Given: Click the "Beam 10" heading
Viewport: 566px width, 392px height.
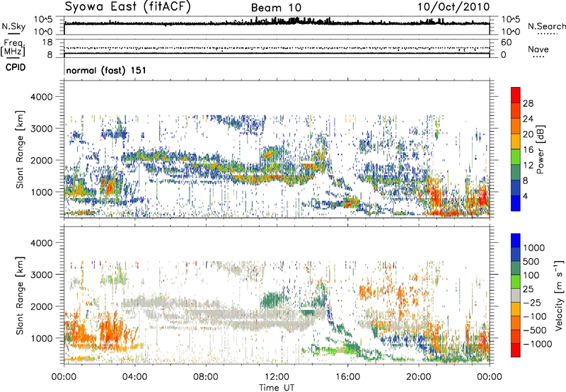Looking at the screenshot, I should (276, 8).
